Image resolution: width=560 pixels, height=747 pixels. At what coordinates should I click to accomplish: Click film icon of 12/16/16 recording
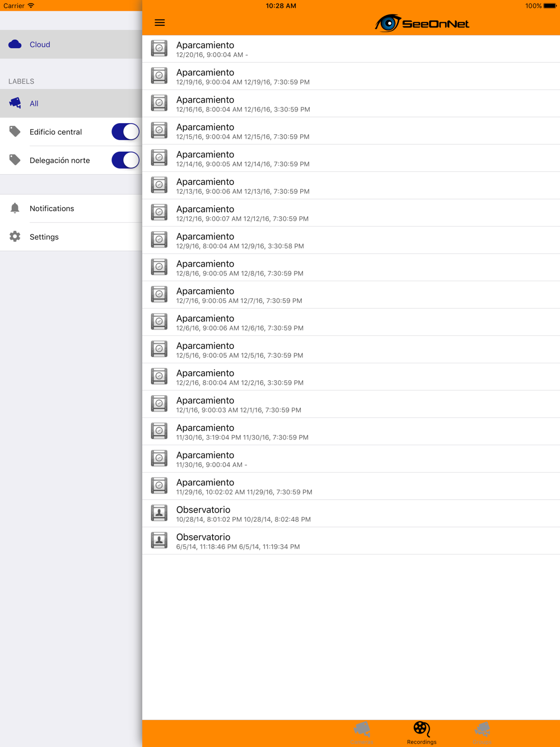[159, 103]
